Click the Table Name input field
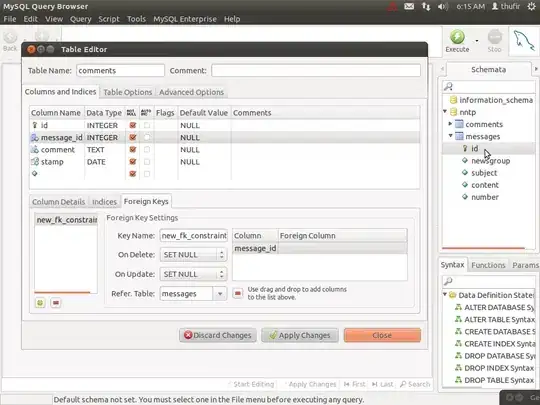 [x=120, y=71]
